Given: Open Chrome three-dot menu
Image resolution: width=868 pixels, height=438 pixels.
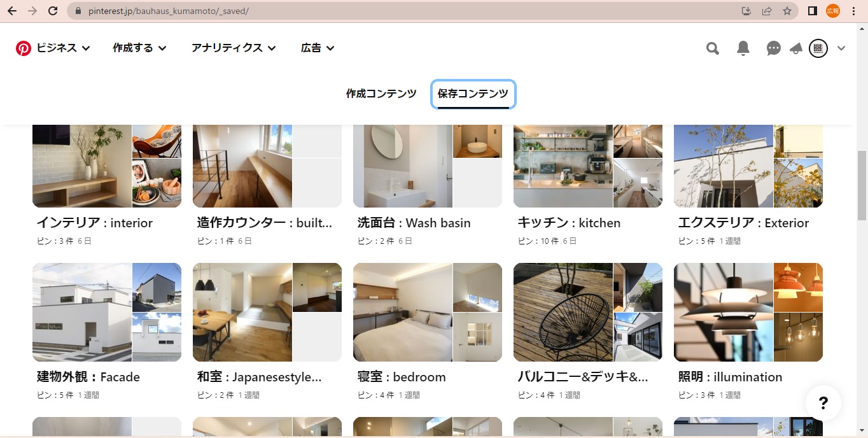Looking at the screenshot, I should (853, 11).
